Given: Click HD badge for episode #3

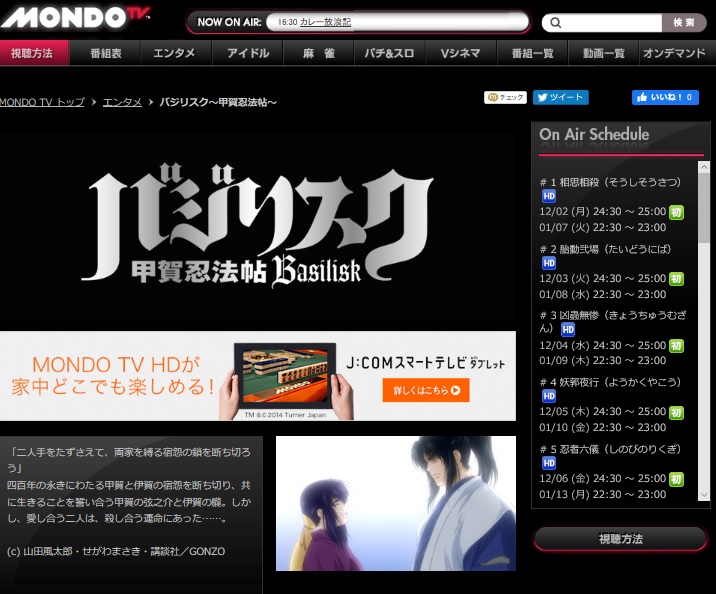Looking at the screenshot, I should [568, 330].
